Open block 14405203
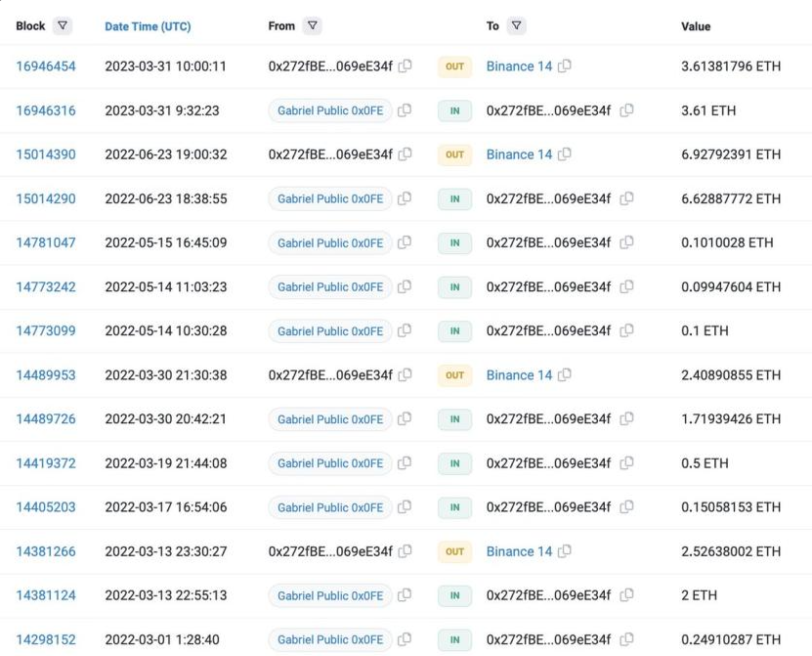This screenshot has height=656, width=812. point(46,507)
